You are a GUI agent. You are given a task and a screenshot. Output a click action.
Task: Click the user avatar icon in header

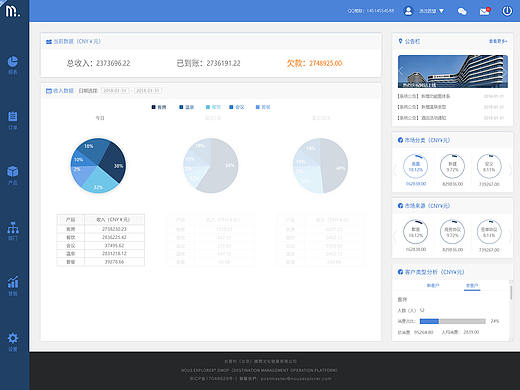[408, 11]
